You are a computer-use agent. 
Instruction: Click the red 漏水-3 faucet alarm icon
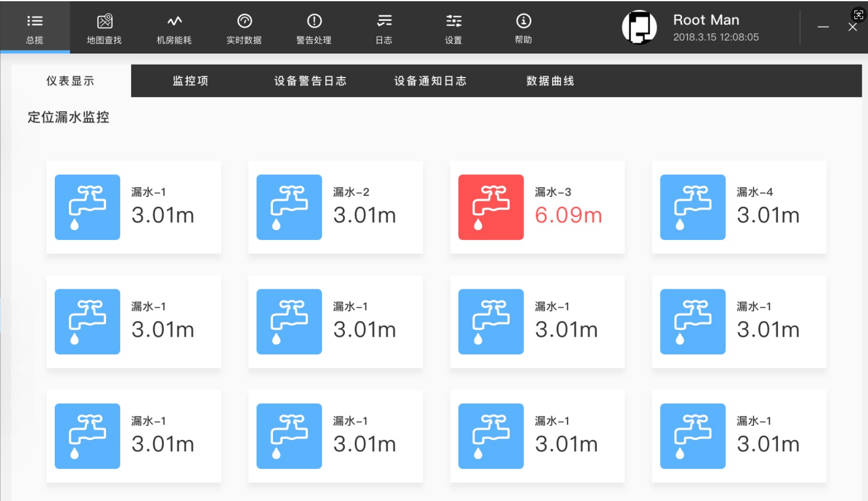[x=491, y=207]
